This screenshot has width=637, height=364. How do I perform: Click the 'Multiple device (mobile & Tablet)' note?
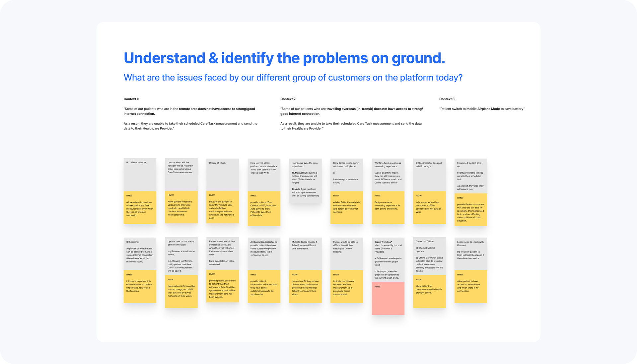coord(305,254)
